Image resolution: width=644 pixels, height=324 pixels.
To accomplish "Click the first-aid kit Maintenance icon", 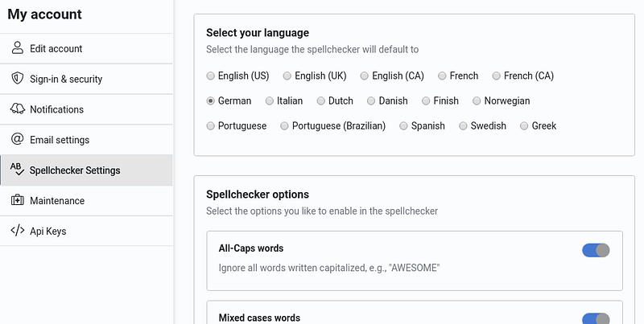I will click(17, 200).
